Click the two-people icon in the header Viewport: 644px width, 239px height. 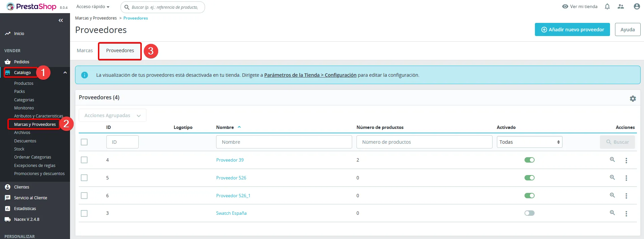tap(621, 7)
